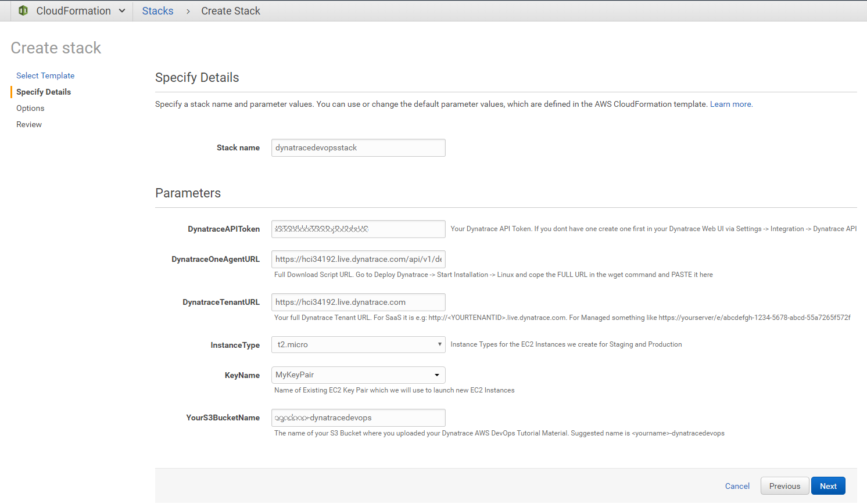Open the InstanceType t2.micro dropdown
The image size is (867, 504).
point(359,344)
